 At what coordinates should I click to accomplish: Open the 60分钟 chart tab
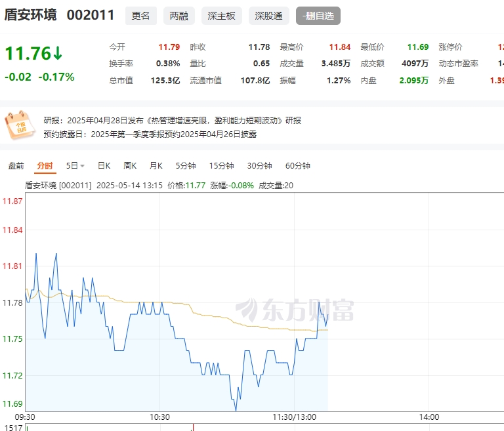[298, 166]
